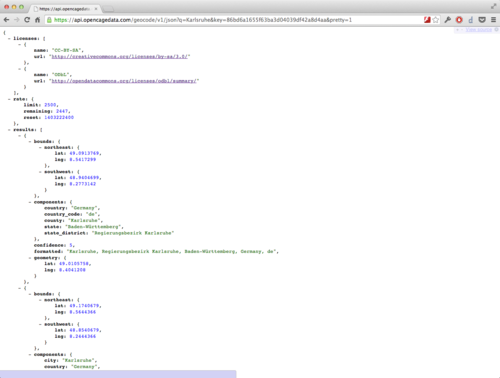This screenshot has height=378, width=500.
Task: Click the name value "ODbL"
Action: tap(61, 75)
